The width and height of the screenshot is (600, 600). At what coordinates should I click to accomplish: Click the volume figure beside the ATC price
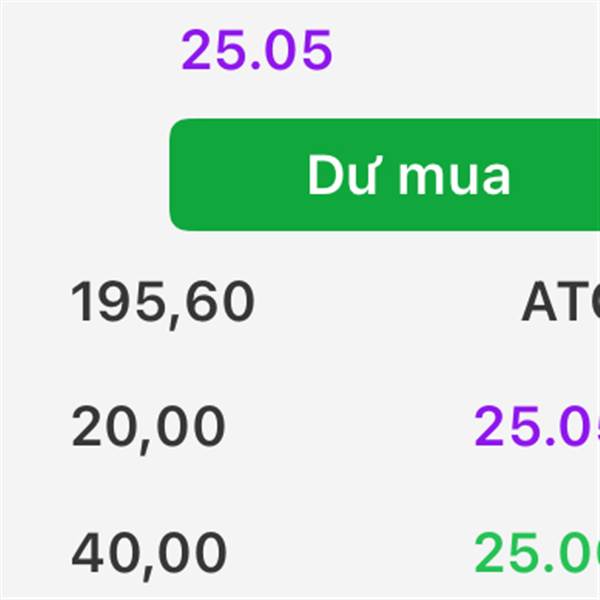162,303
